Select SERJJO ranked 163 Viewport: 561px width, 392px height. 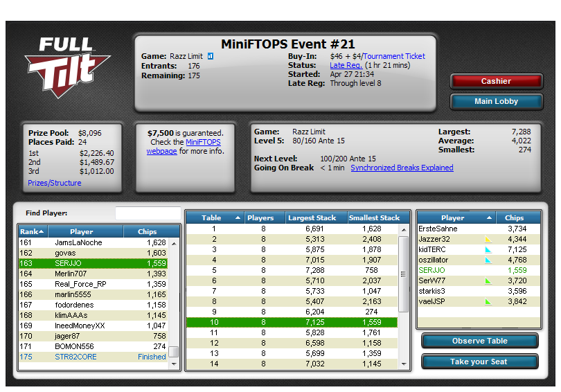click(93, 263)
